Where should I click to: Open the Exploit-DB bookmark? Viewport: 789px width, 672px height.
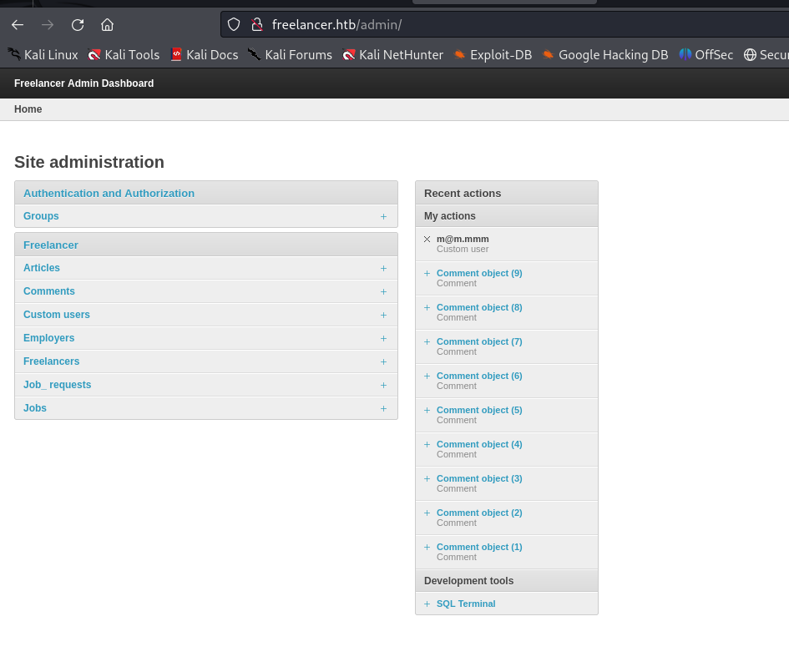coord(493,55)
